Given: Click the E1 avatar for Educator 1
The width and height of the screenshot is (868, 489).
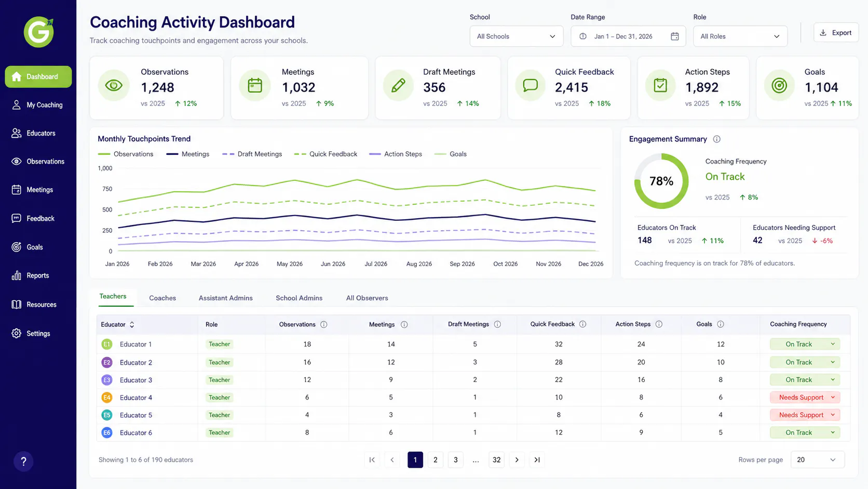Looking at the screenshot, I should pos(107,344).
